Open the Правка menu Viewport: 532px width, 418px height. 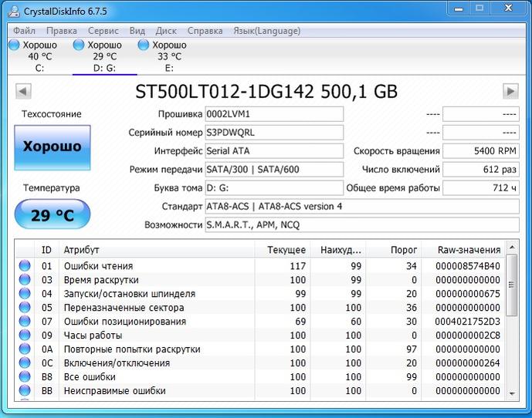[62, 31]
